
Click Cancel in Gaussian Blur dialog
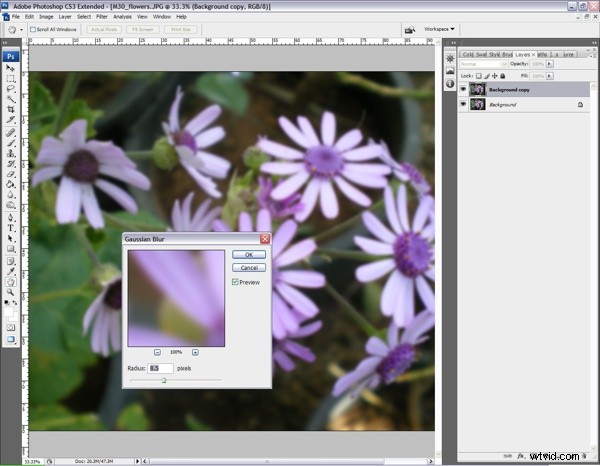point(249,267)
